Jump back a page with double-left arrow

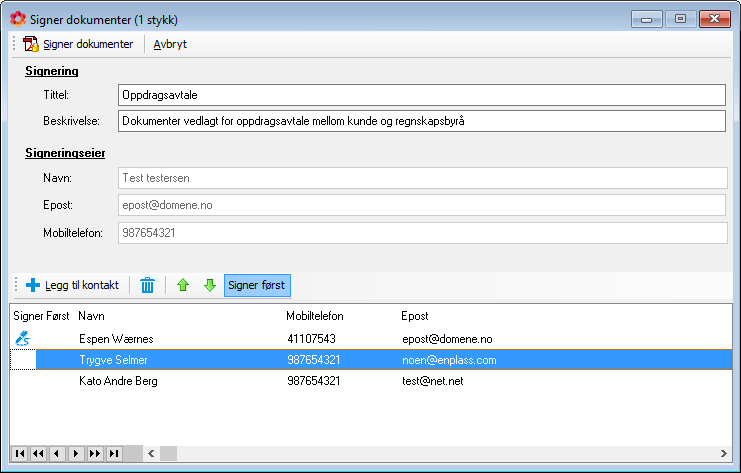(38, 454)
